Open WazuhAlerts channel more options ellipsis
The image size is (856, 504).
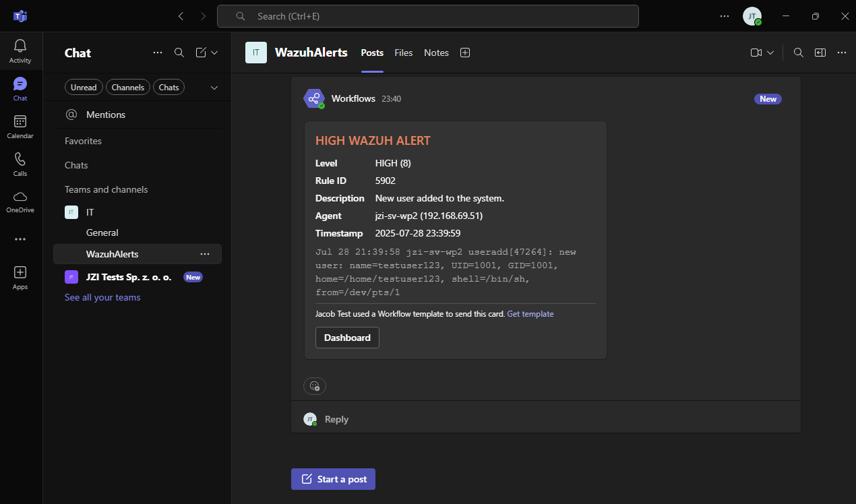pos(205,254)
